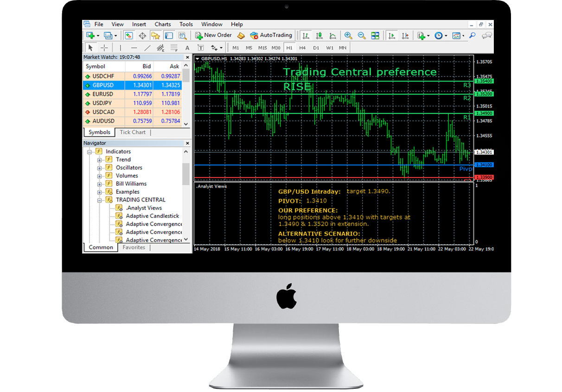Switch to the Tick Chart tab

click(x=133, y=132)
